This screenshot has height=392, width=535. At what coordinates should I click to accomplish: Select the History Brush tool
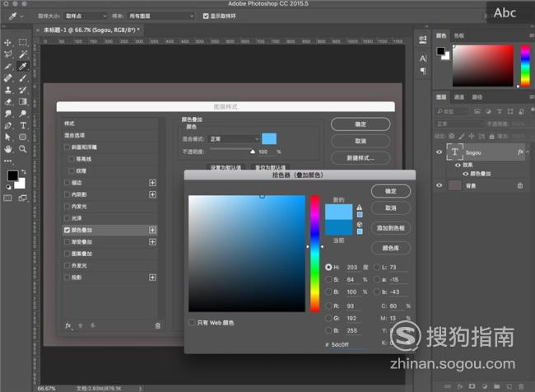22,90
